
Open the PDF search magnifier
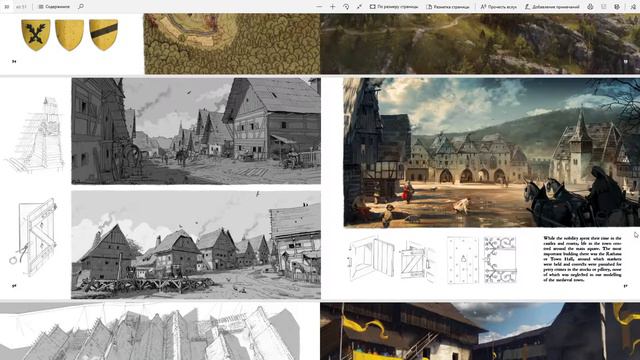click(81, 7)
